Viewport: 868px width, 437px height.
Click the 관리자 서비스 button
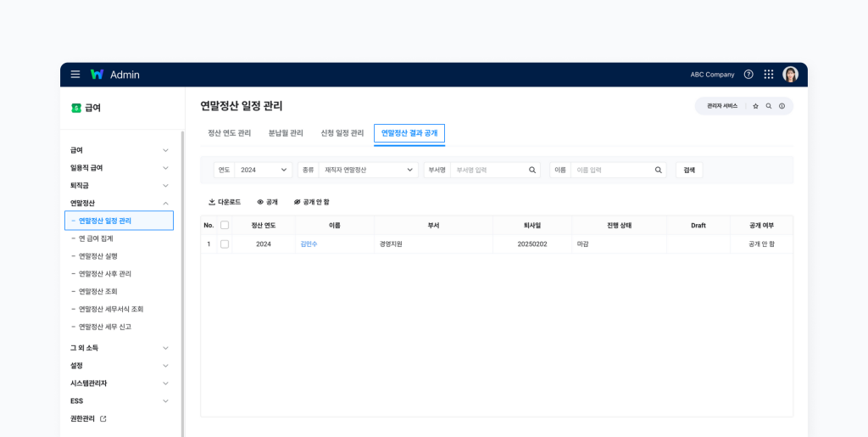722,106
